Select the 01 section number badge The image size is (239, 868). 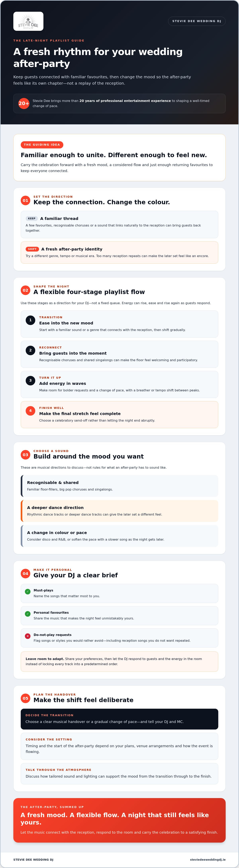point(25,200)
